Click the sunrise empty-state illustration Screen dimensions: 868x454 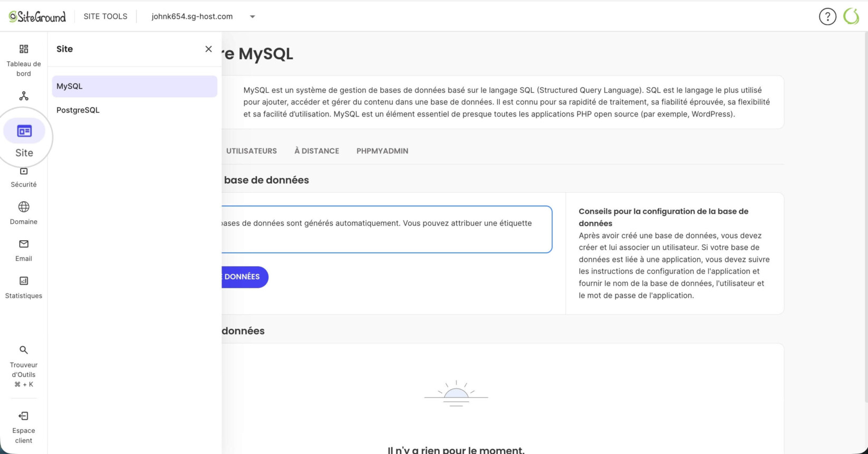[x=456, y=393]
